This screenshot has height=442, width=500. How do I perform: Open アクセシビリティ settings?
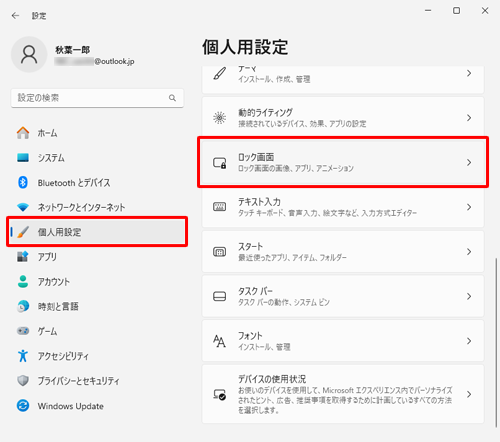pos(97,356)
